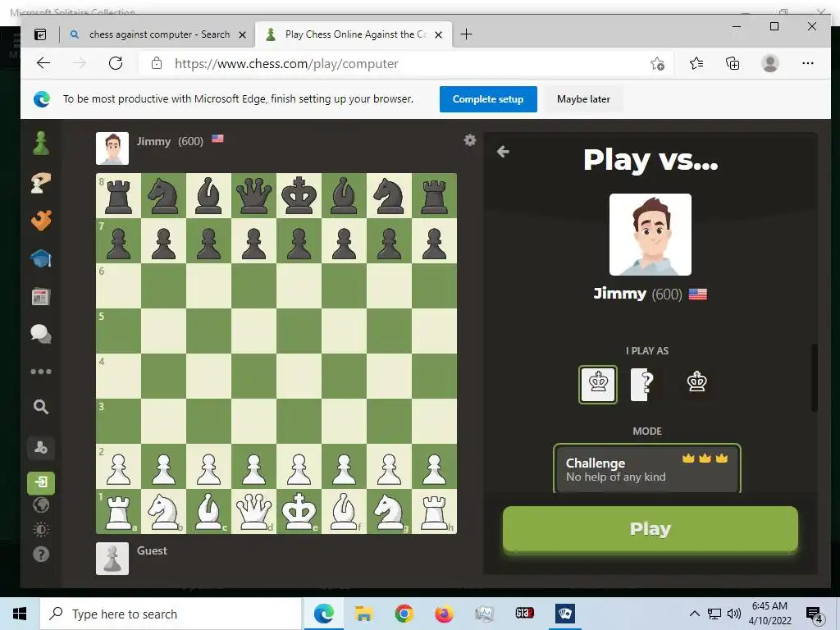Click the green Play button
Image resolution: width=840 pixels, height=630 pixels.
tap(651, 529)
